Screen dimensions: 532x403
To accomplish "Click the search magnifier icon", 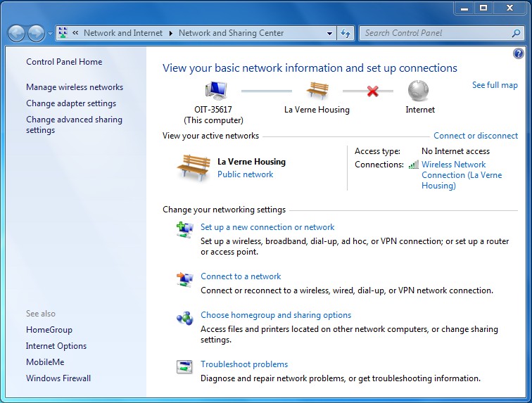I will tap(516, 33).
